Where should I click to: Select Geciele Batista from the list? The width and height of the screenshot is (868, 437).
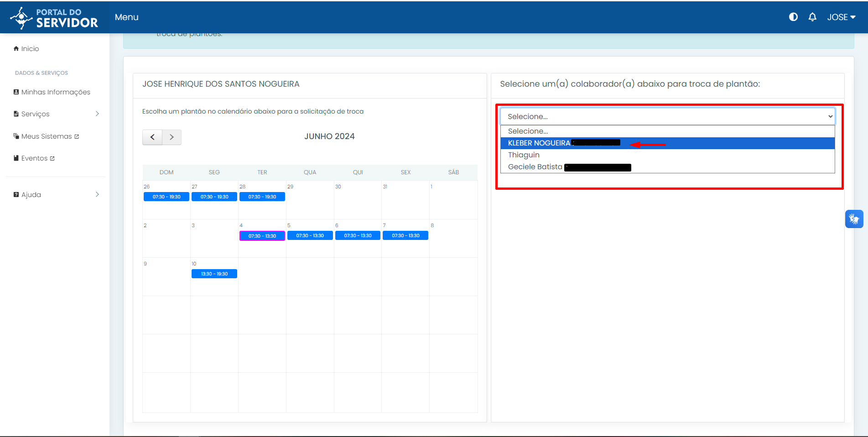coord(667,166)
